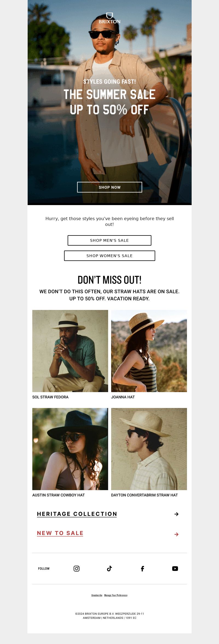Viewport: 219px width, 644px height.
Task: View the Joanna Hat product photo
Action: coord(149,351)
